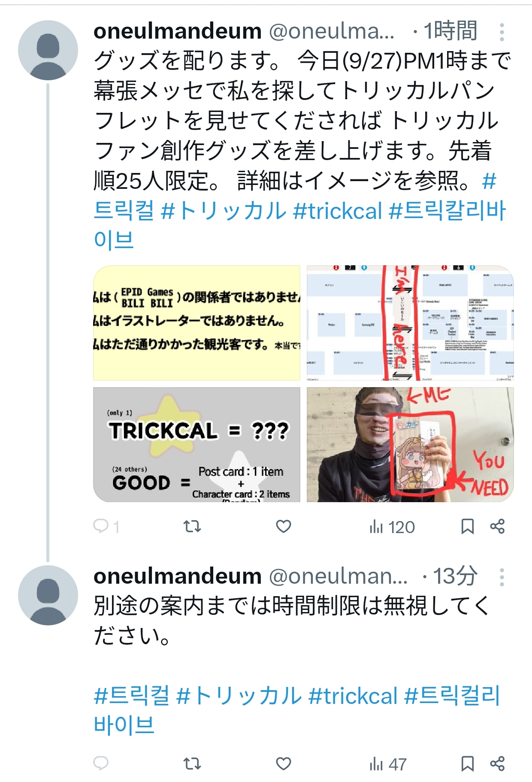
Task: Bookmark the first tweet
Action: click(x=467, y=526)
